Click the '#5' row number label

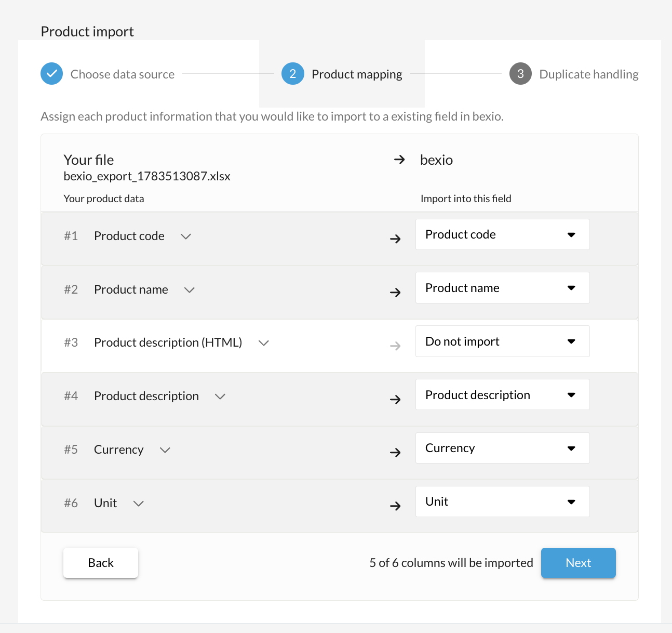71,450
